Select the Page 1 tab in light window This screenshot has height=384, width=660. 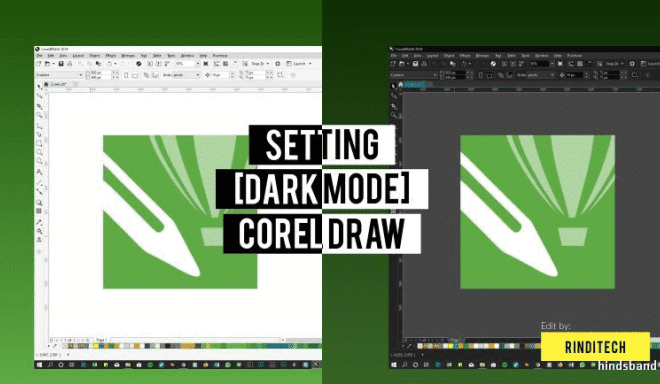click(x=101, y=340)
